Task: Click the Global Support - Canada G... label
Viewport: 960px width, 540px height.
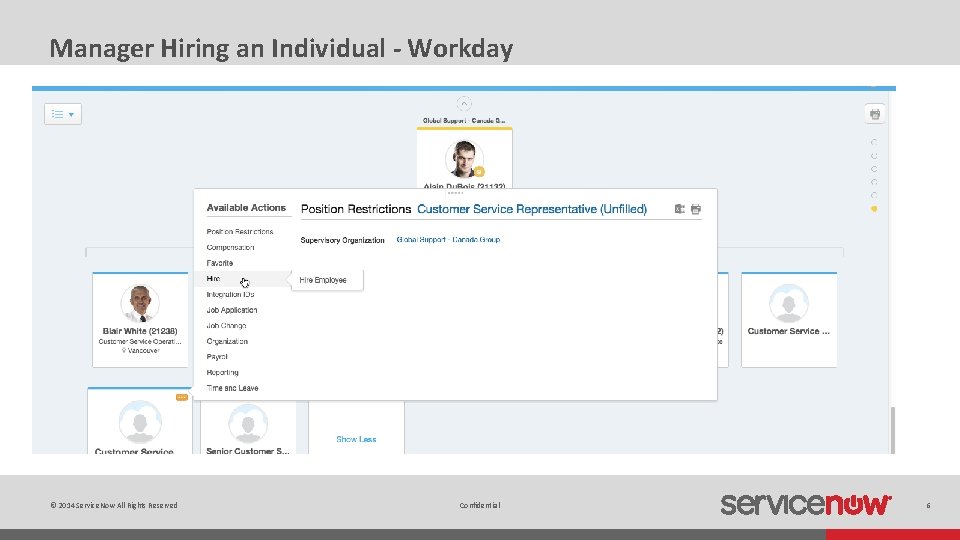Action: pos(464,121)
